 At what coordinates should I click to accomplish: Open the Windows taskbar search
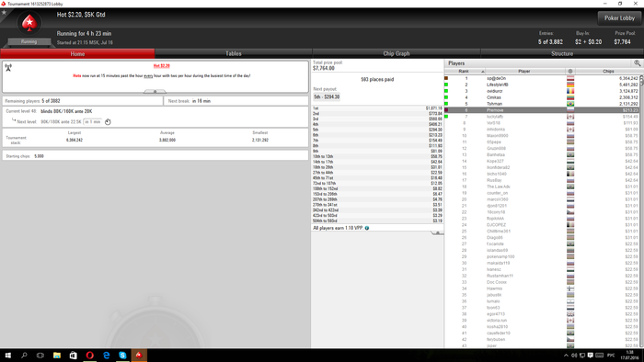tap(24, 356)
